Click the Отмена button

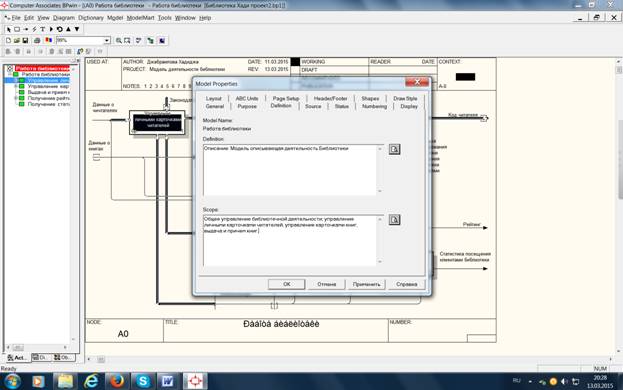[327, 284]
